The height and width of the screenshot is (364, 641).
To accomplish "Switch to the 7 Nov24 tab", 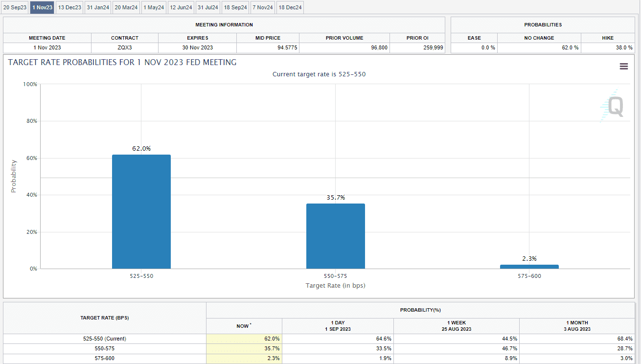I will pos(263,7).
